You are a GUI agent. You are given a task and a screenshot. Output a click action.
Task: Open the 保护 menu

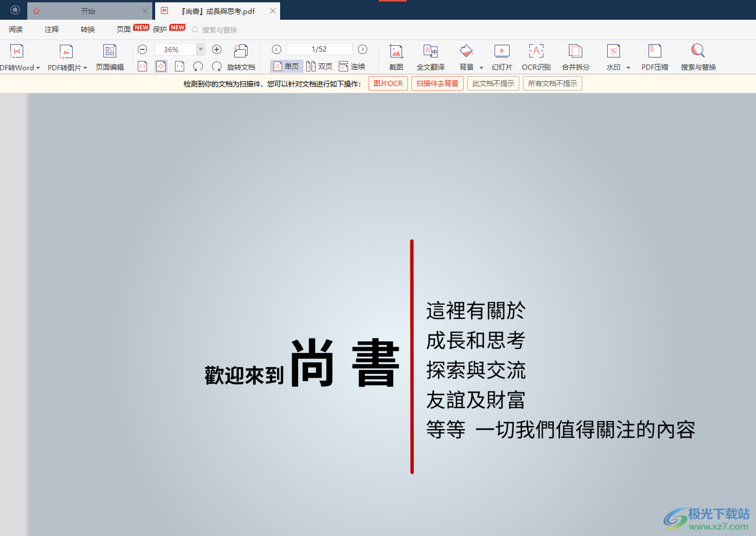coord(160,30)
